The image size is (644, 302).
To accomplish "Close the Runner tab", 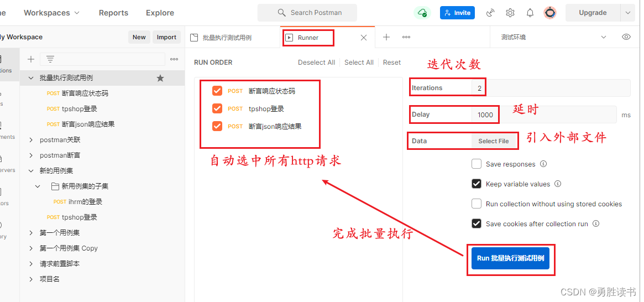I will tap(364, 38).
